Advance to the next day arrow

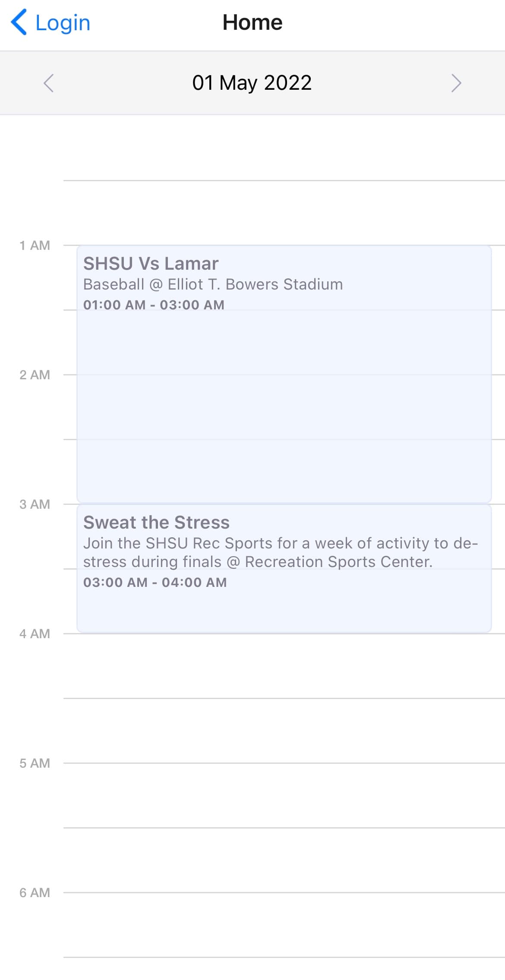pos(456,83)
